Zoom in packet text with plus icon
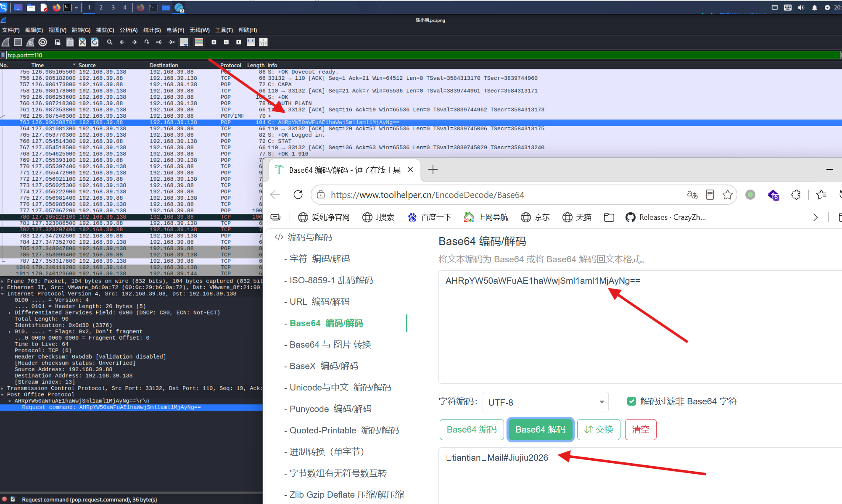This screenshot has width=842, height=504. 214,42
